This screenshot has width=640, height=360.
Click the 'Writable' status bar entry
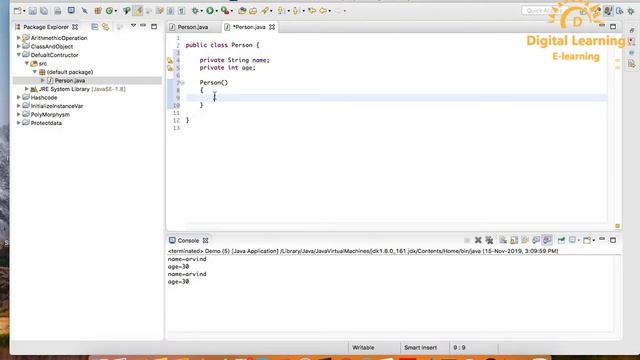(x=363, y=348)
